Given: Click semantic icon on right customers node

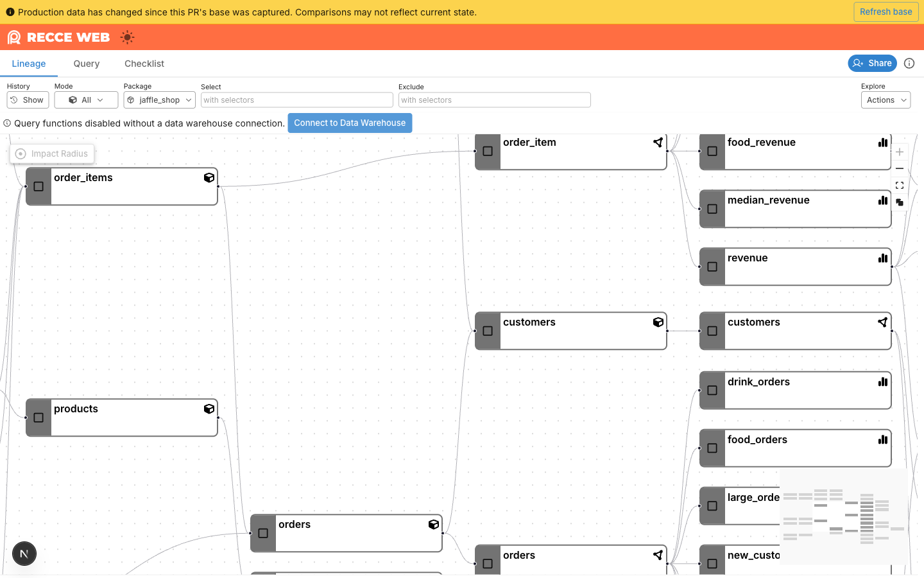Looking at the screenshot, I should click(883, 322).
